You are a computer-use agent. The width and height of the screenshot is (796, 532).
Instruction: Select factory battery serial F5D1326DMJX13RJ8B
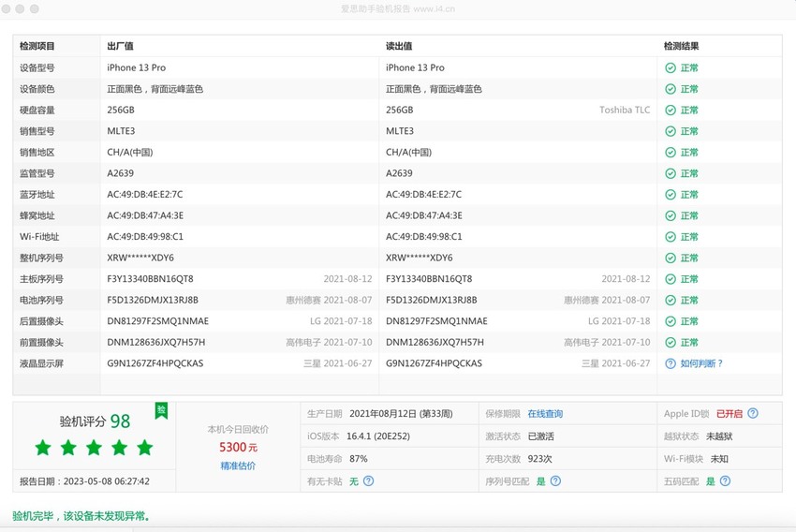click(x=153, y=300)
